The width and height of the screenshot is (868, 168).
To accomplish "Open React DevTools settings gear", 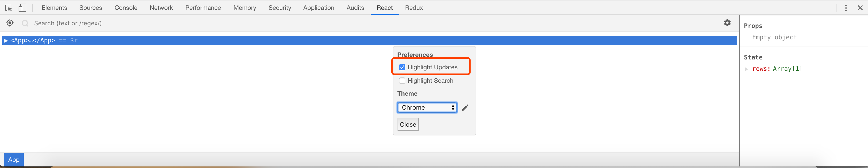I will pyautogui.click(x=727, y=23).
